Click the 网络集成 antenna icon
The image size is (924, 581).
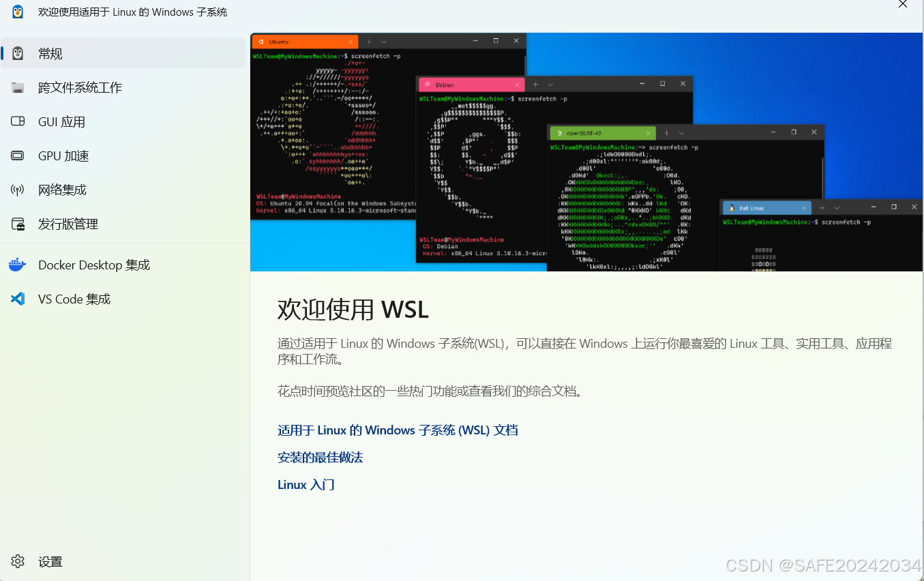point(18,190)
